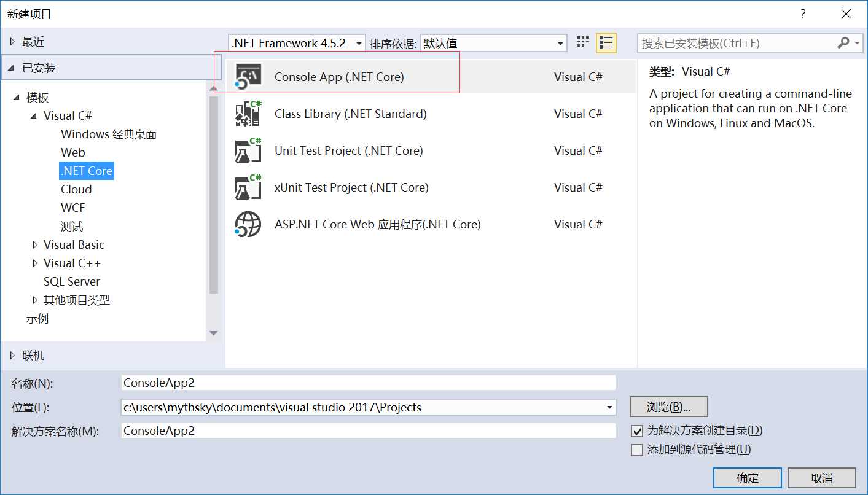Click the 浏览(B)... button
This screenshot has width=868, height=495.
pos(669,407)
